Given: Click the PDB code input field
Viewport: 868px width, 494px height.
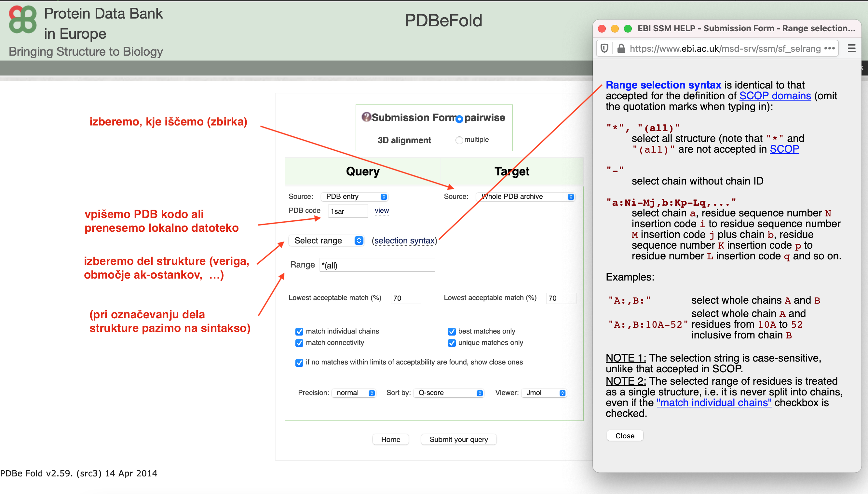Looking at the screenshot, I should pyautogui.click(x=348, y=211).
